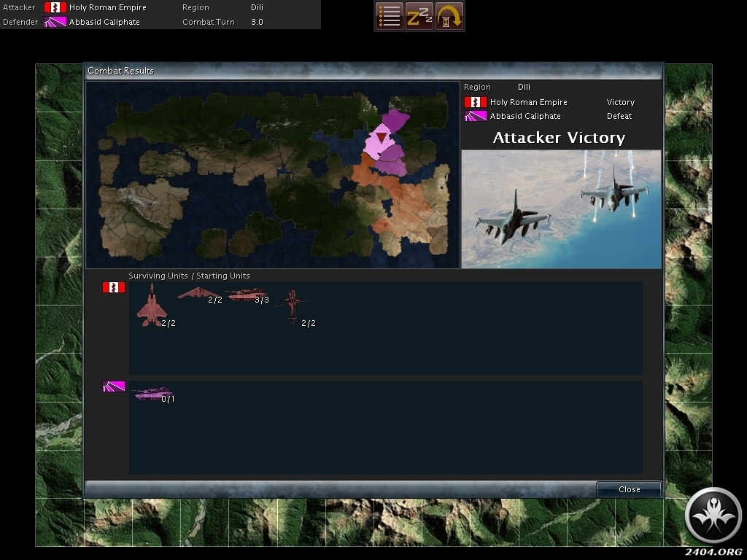Click the Abbasid Caliphate flag in units panel
The width and height of the screenshot is (747, 560).
(114, 386)
